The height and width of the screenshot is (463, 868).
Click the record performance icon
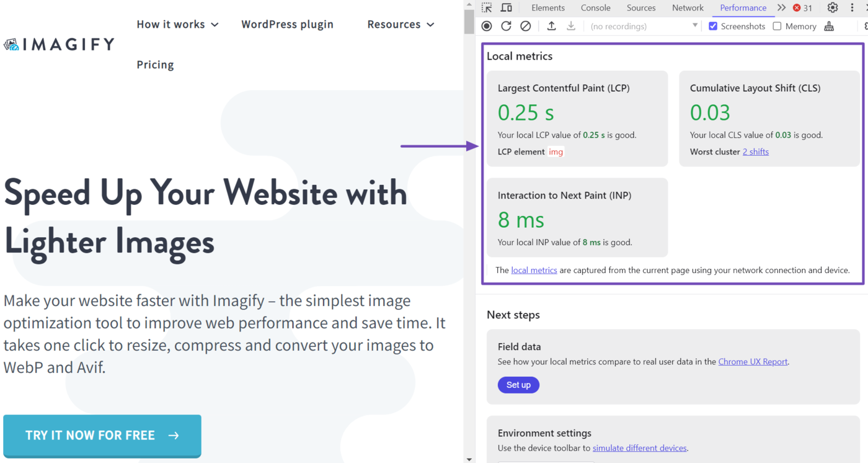(487, 26)
